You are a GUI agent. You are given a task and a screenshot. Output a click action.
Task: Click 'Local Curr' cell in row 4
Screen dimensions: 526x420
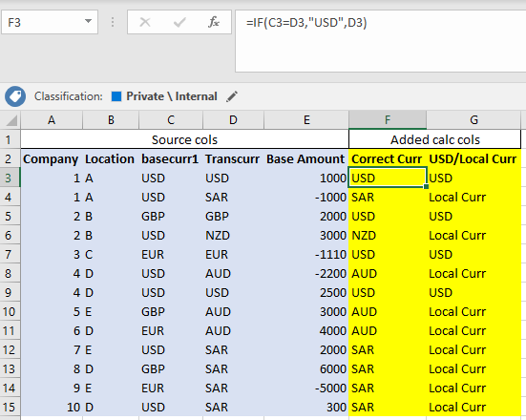(473, 197)
